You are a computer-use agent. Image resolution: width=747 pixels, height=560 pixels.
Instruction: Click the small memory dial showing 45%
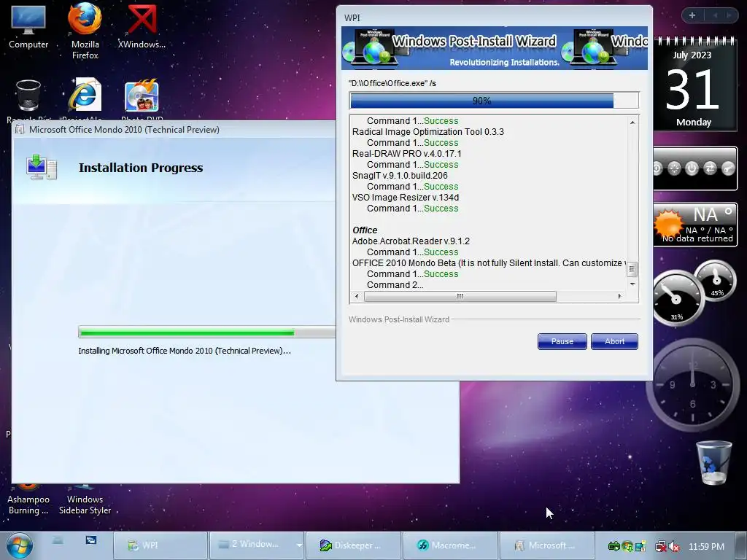pos(716,281)
